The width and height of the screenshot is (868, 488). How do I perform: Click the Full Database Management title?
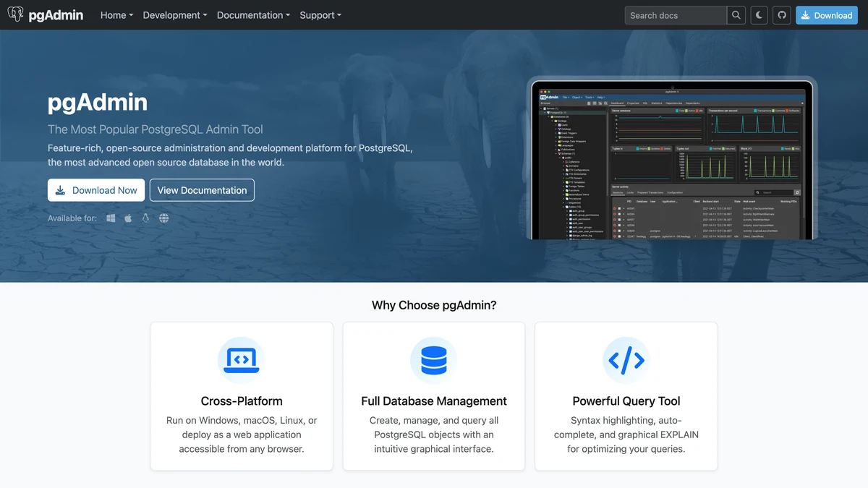tap(434, 401)
